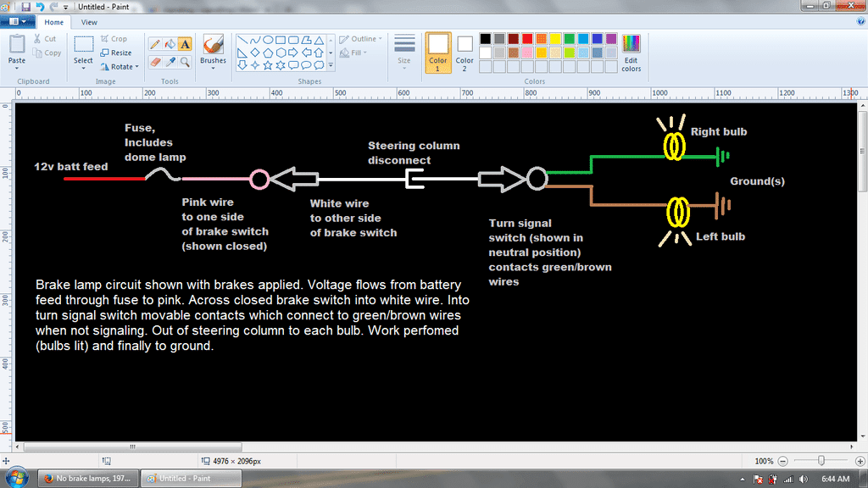Expand the Select tool options arrow
This screenshot has width=868, height=488.
click(83, 68)
